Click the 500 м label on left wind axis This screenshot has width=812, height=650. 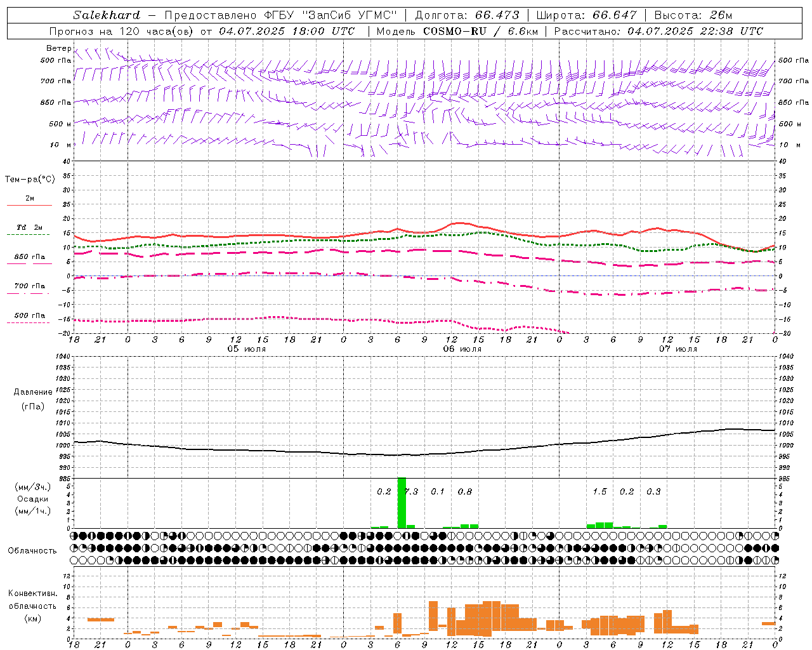(60, 124)
